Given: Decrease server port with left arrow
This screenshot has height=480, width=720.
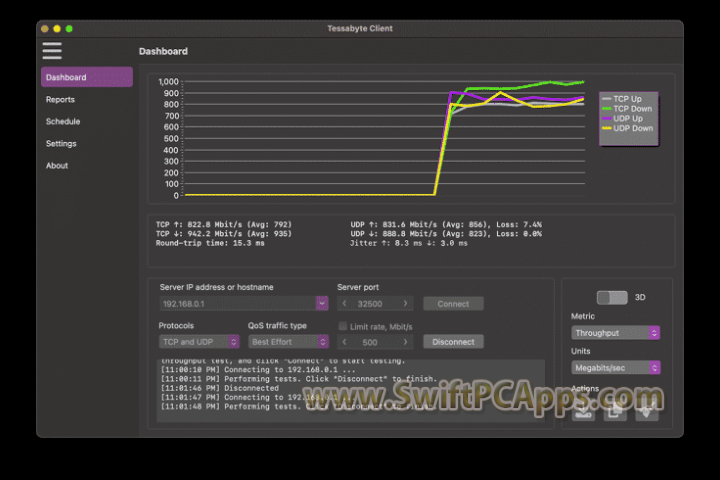Looking at the screenshot, I should 344,304.
